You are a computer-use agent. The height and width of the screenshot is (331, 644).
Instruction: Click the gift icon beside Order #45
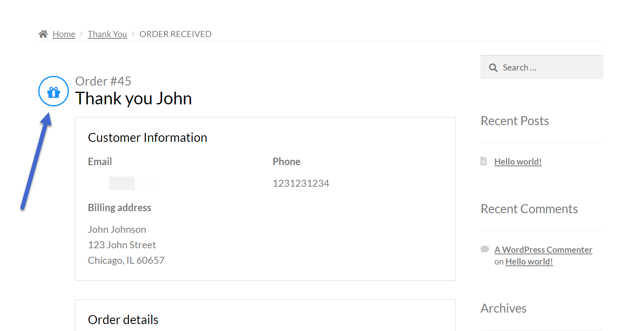click(x=53, y=92)
